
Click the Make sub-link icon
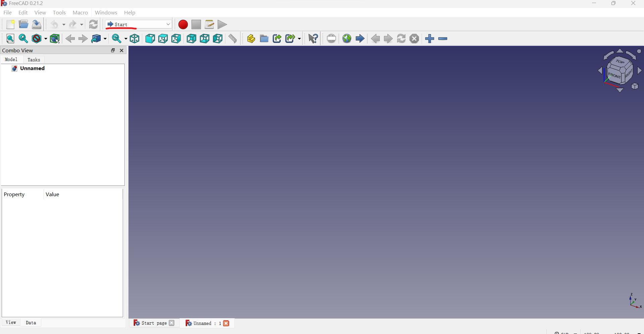pyautogui.click(x=290, y=39)
